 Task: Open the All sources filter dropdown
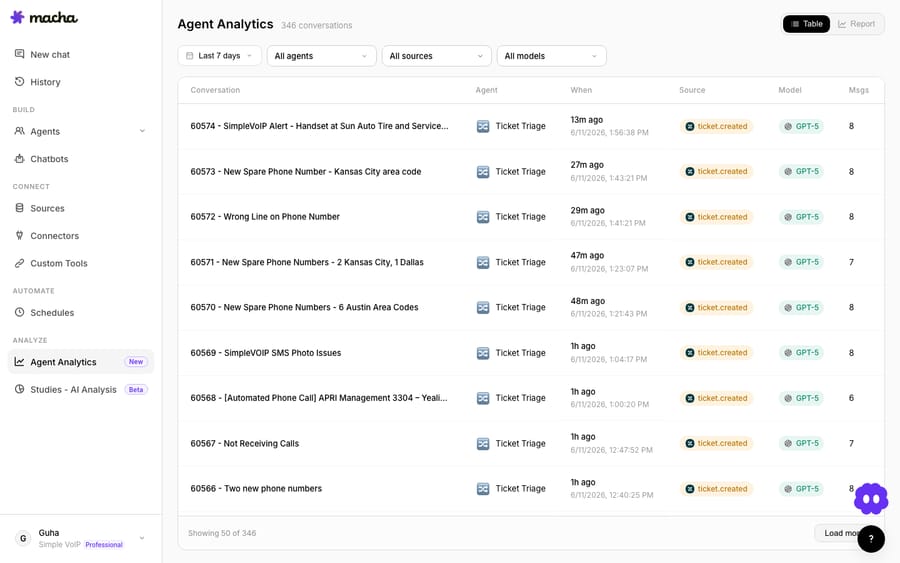point(436,56)
